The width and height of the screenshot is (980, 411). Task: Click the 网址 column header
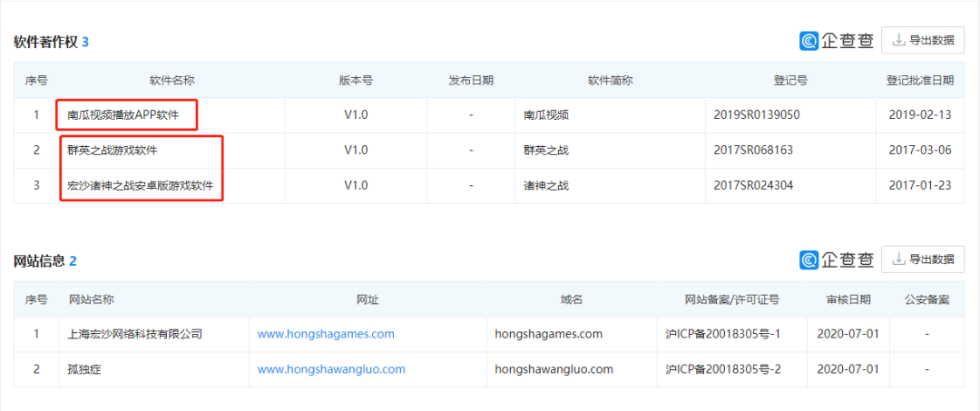(x=367, y=299)
